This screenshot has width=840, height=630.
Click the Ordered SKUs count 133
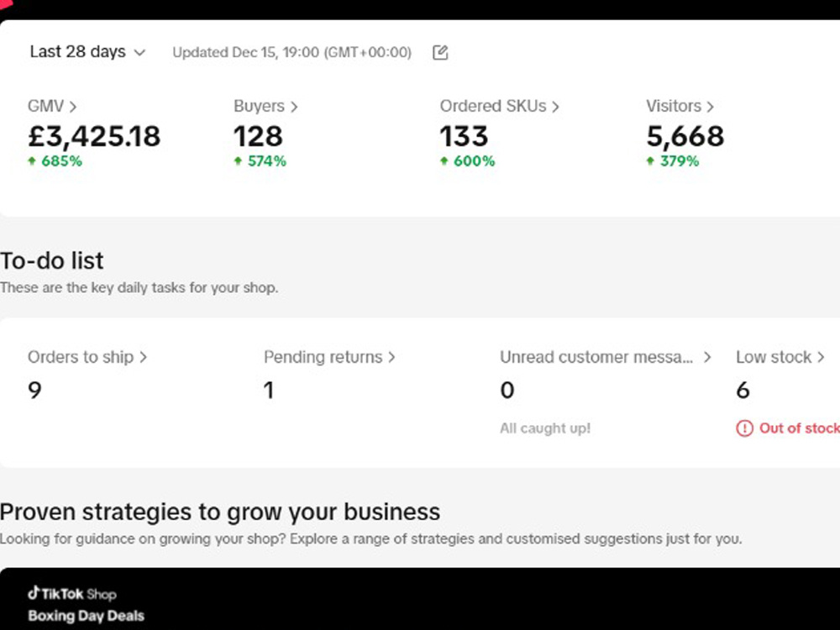coord(464,136)
